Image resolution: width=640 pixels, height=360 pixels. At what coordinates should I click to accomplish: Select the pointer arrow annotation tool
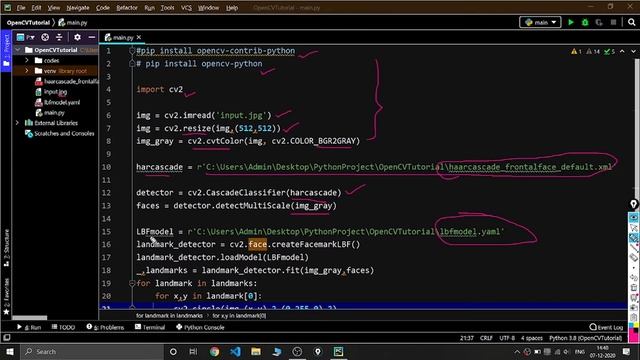tap(633, 227)
